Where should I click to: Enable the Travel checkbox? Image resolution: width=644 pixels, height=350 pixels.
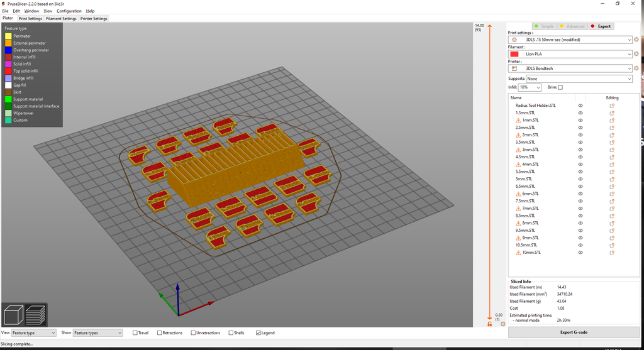[x=135, y=333]
